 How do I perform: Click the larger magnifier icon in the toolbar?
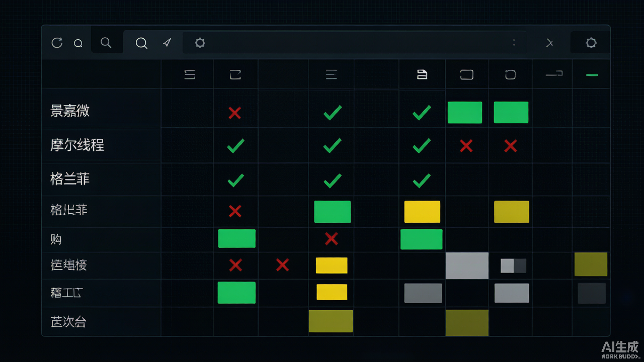point(141,43)
